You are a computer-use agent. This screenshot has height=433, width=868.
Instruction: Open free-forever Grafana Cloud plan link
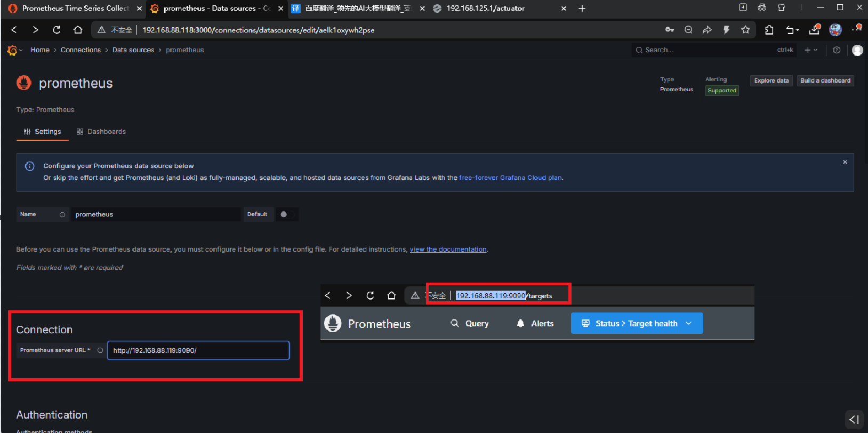pos(510,178)
